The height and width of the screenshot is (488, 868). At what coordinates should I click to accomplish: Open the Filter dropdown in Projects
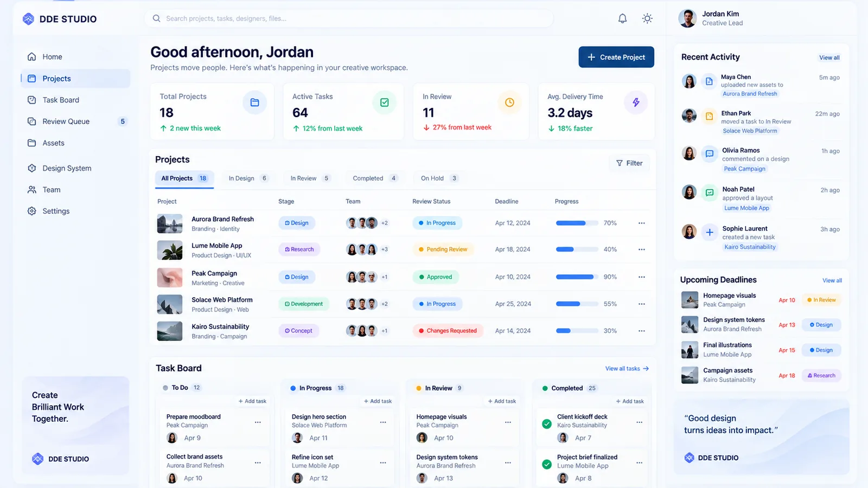tap(629, 163)
